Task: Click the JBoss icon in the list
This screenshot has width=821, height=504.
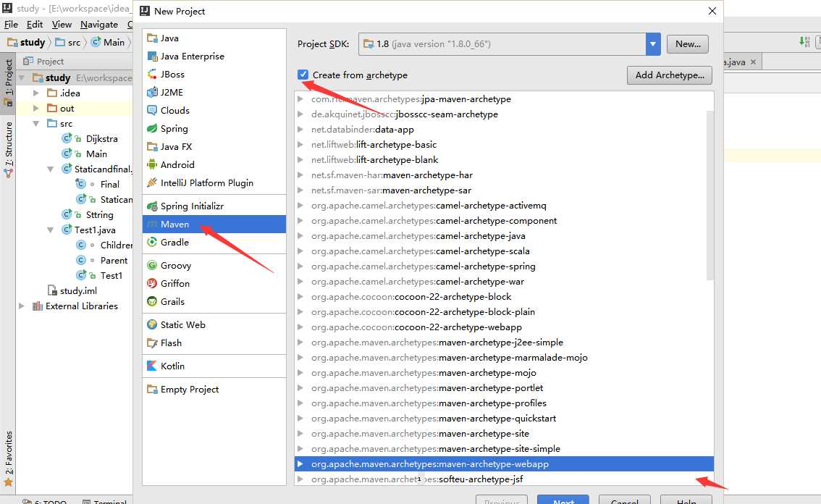Action: point(152,75)
